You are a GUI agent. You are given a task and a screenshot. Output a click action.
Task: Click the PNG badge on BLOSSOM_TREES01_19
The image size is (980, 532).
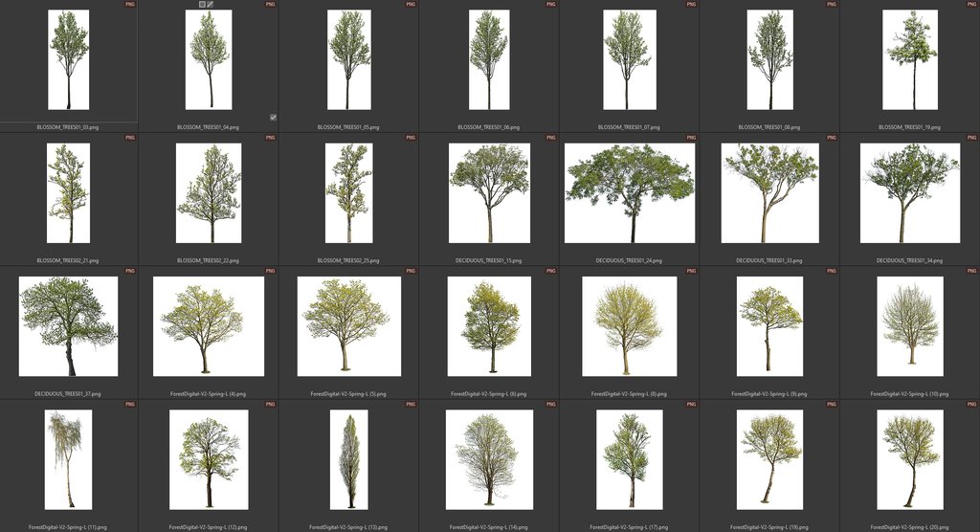coord(971,5)
